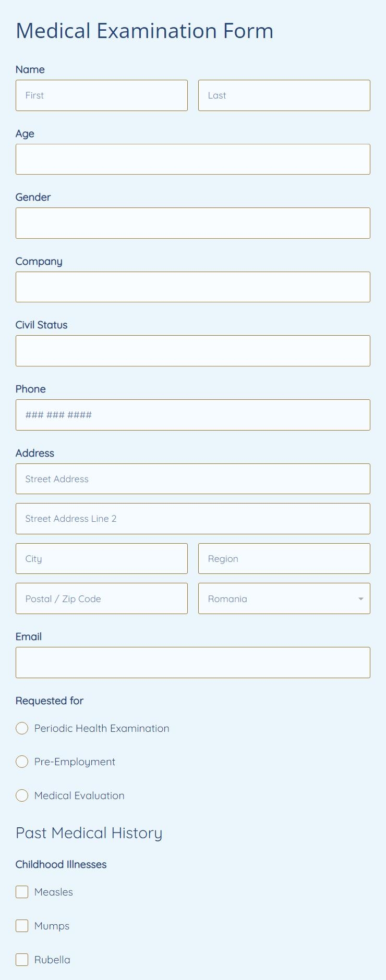Check the Rubella childhood illness
This screenshot has width=386, height=980.
coord(21,959)
